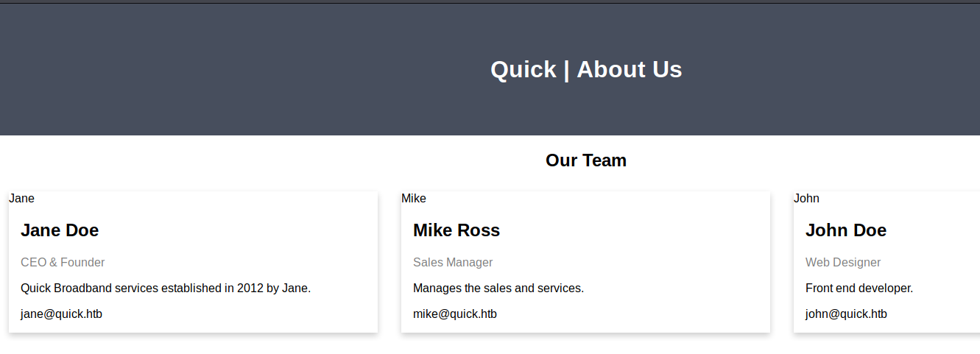980x354 pixels.
Task: Click the "CEO & Founder" title text
Action: (63, 263)
